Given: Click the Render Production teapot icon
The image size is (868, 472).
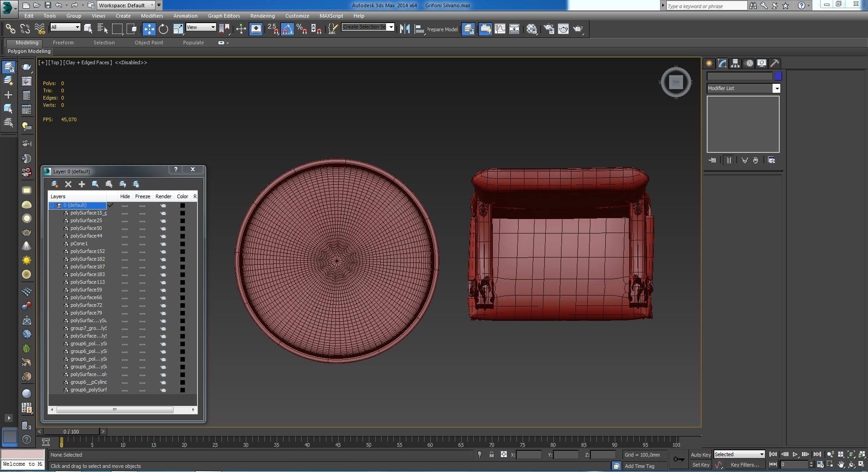Looking at the screenshot, I should coord(578,29).
